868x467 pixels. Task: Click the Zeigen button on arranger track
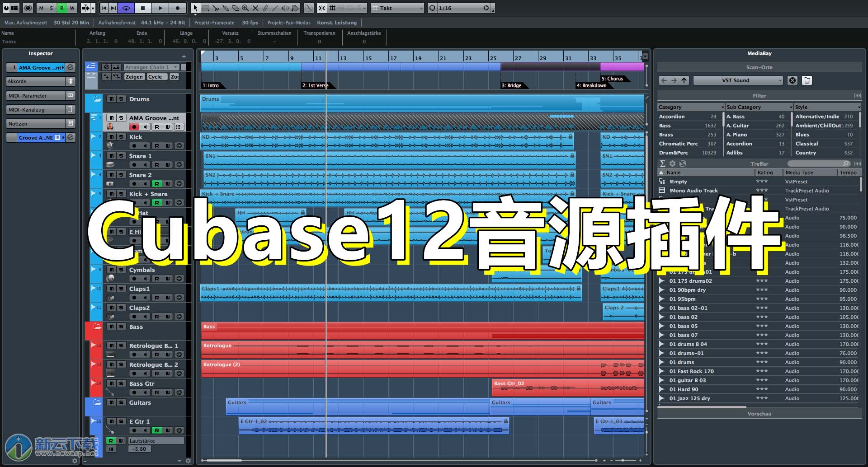(x=134, y=77)
